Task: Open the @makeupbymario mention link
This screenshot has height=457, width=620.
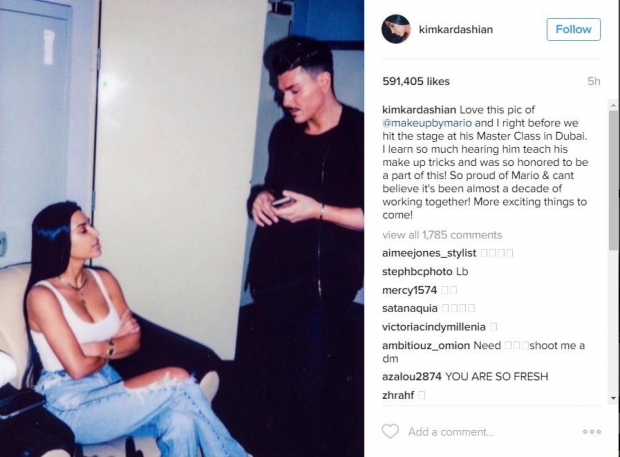Action: (x=427, y=123)
